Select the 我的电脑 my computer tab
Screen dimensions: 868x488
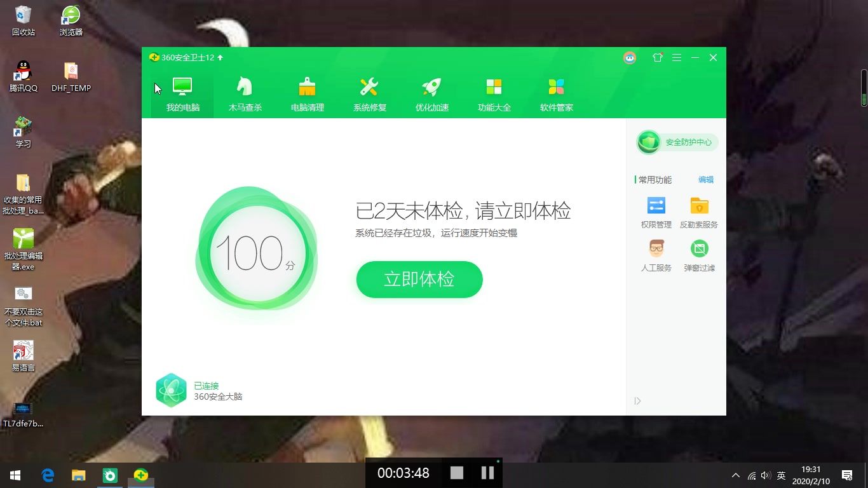(182, 95)
